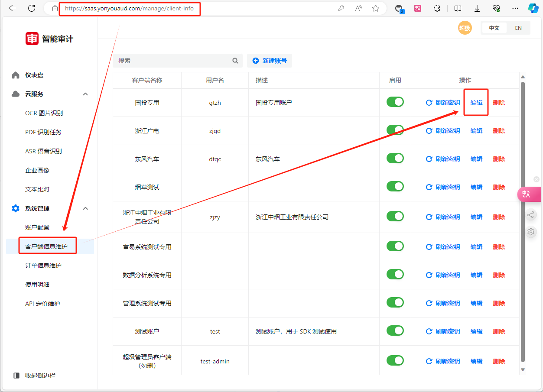The image size is (543, 392).
Task: Toggle the 测试账户 enabled switch
Action: point(395,330)
